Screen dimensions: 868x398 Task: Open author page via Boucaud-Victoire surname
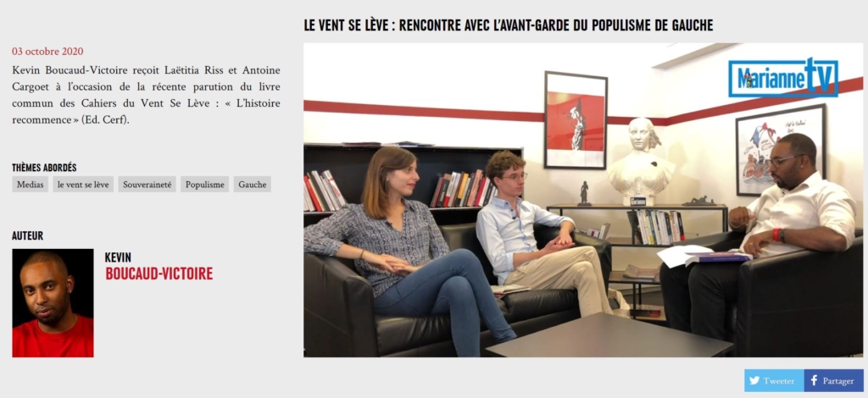click(x=159, y=274)
